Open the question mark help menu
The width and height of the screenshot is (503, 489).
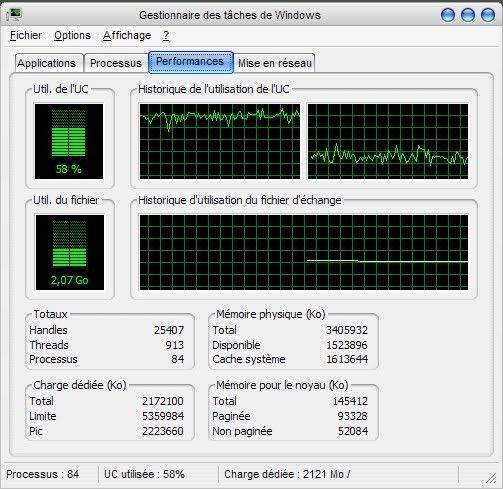tap(166, 35)
